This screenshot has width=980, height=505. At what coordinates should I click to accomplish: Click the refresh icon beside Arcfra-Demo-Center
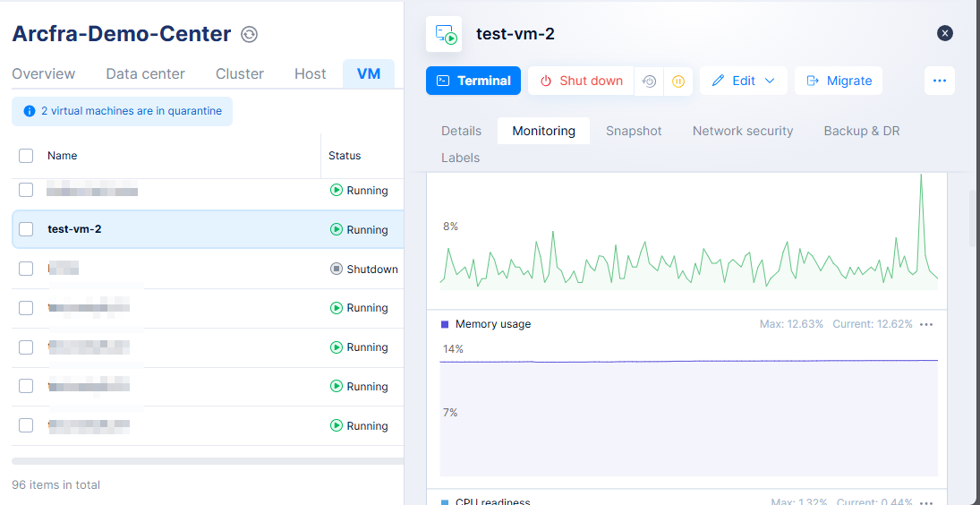click(250, 35)
